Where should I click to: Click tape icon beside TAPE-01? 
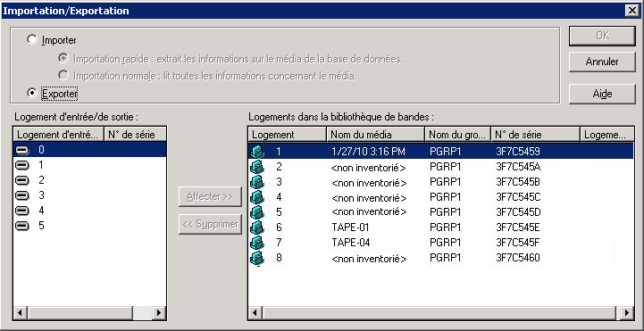pos(257,228)
